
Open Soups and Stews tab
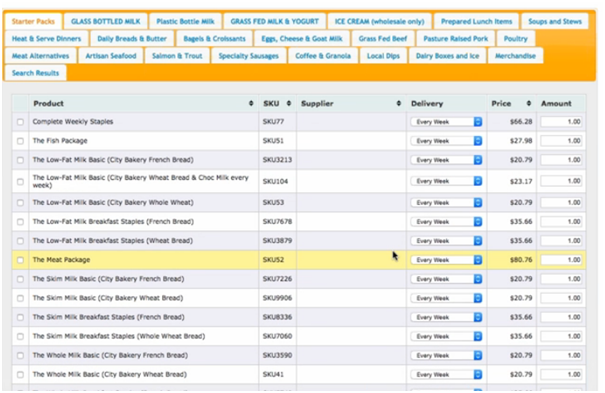click(555, 22)
